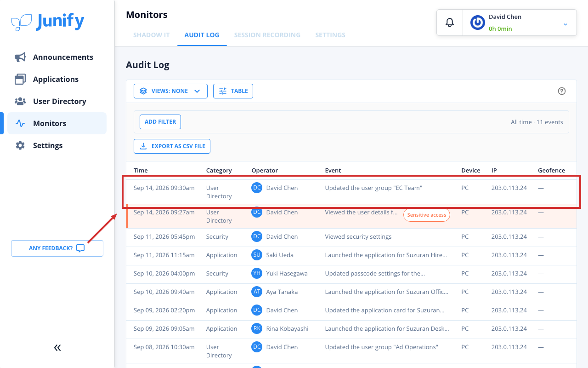Go to User Directory
This screenshot has height=368, width=588.
point(57,101)
